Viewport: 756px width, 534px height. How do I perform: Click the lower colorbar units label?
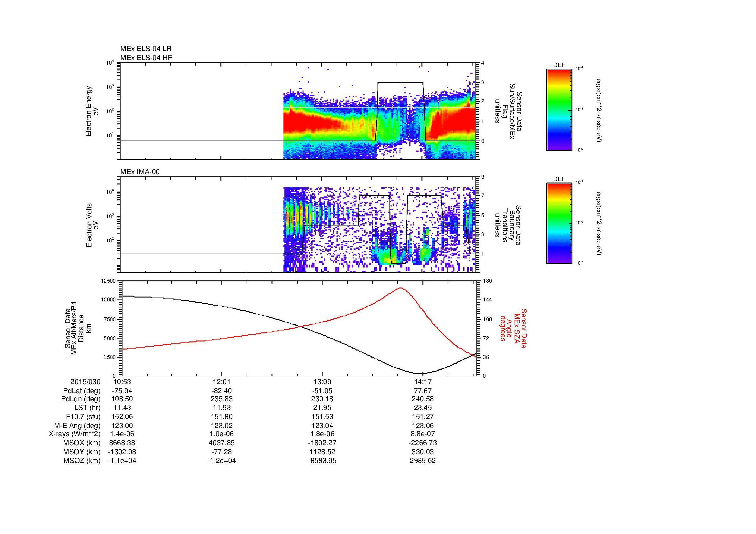click(x=599, y=224)
